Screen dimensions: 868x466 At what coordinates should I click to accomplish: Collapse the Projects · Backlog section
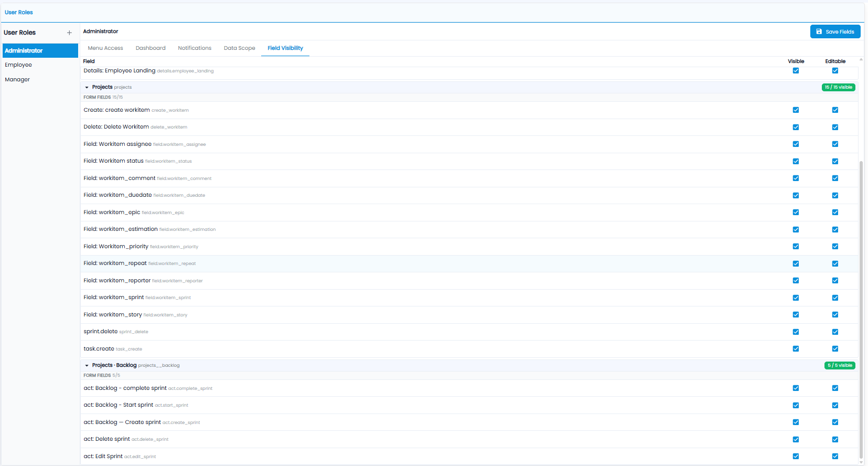click(x=87, y=365)
